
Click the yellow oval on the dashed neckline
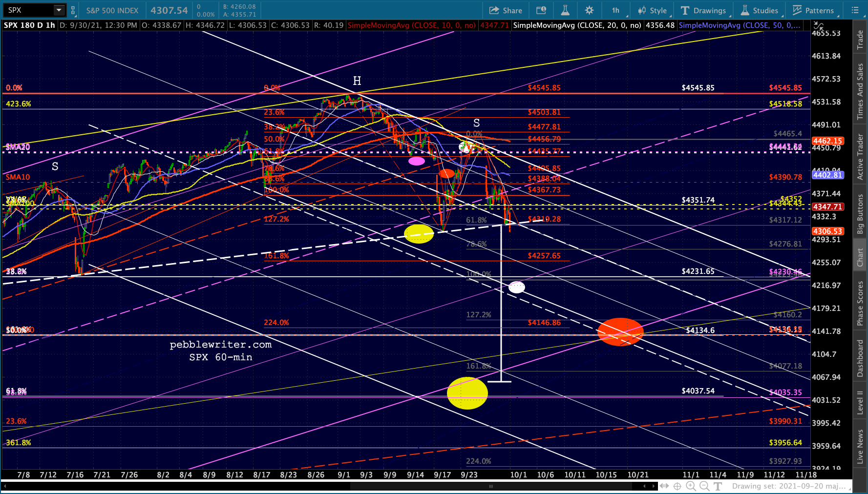click(419, 233)
